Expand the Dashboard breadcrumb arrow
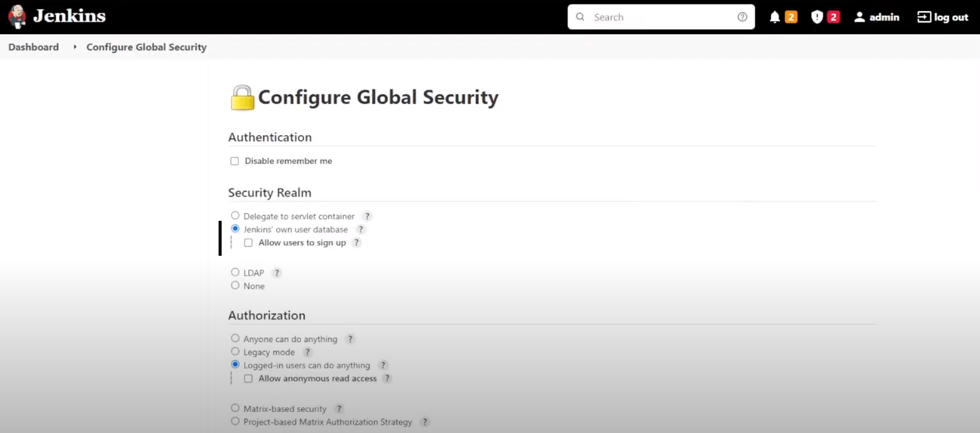This screenshot has width=980, height=433. 75,47
